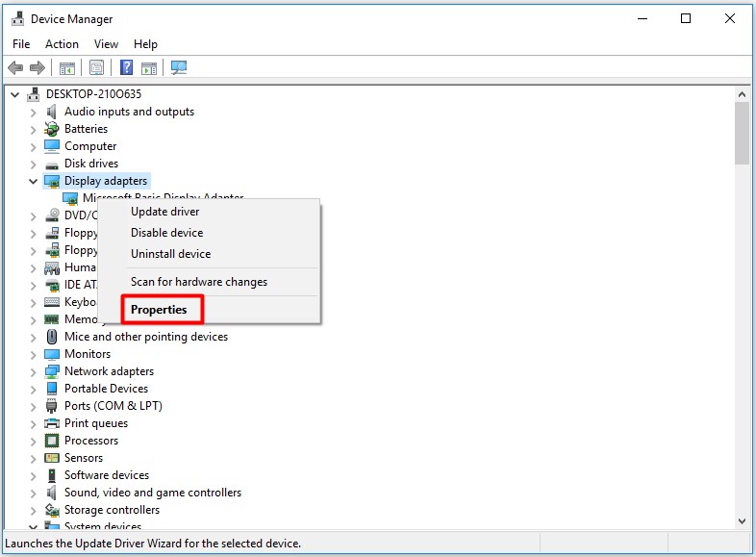Image resolution: width=756 pixels, height=557 pixels.
Task: Select the Network adapters tree item text
Action: 109,371
